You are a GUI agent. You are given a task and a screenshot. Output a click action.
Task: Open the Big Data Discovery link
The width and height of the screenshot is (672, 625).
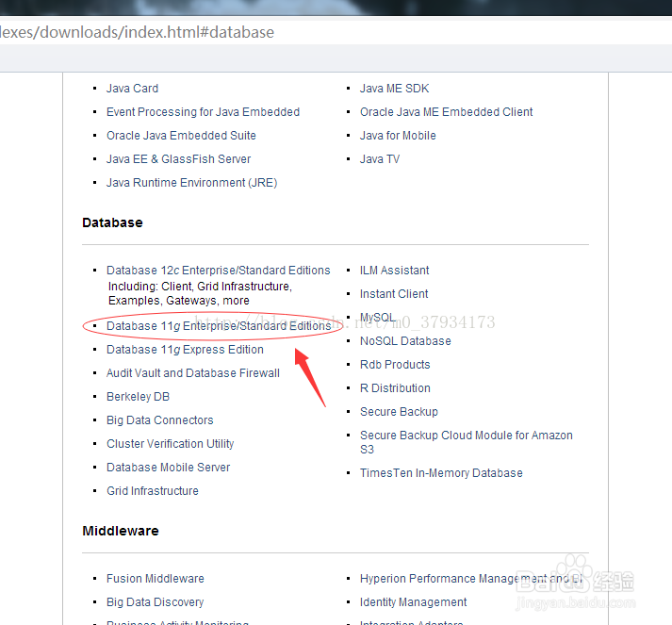(x=156, y=602)
